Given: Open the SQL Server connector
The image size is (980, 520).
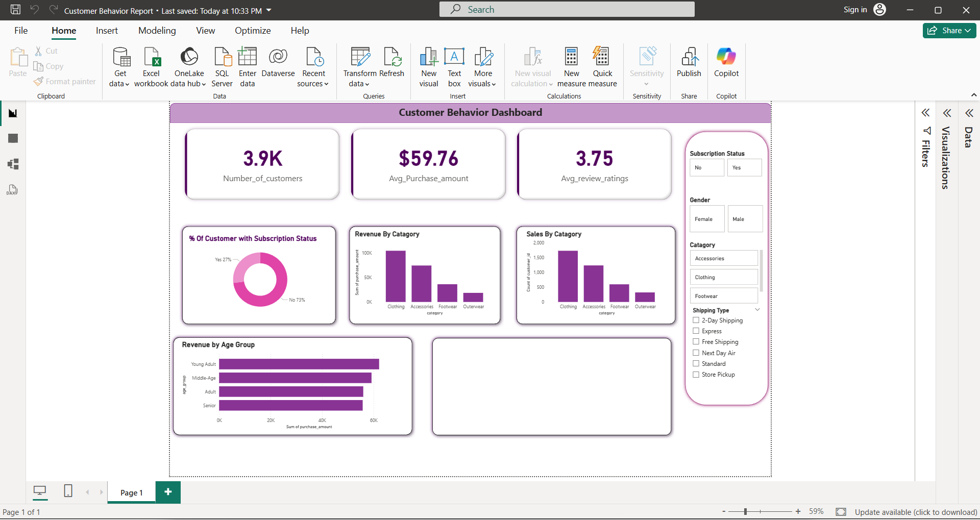Looking at the screenshot, I should [222, 67].
